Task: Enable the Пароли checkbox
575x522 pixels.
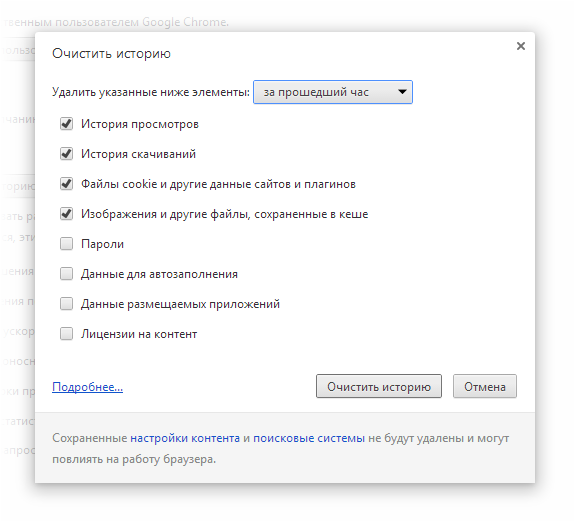Action: pos(66,244)
